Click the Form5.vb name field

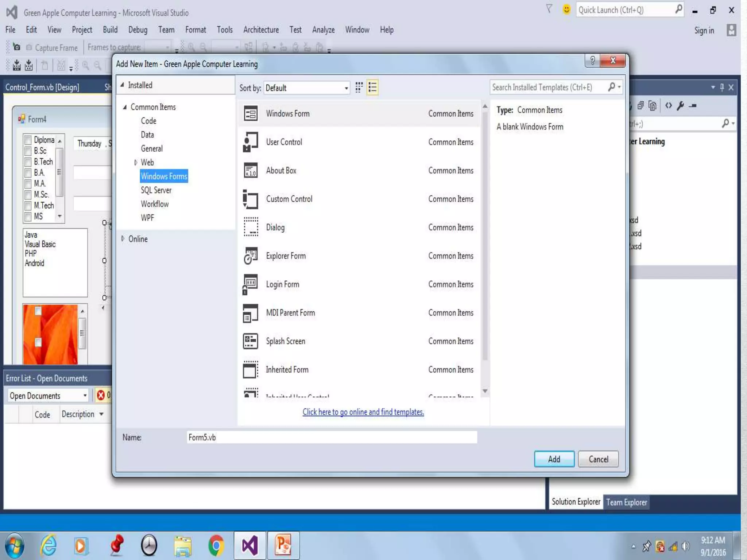point(331,437)
